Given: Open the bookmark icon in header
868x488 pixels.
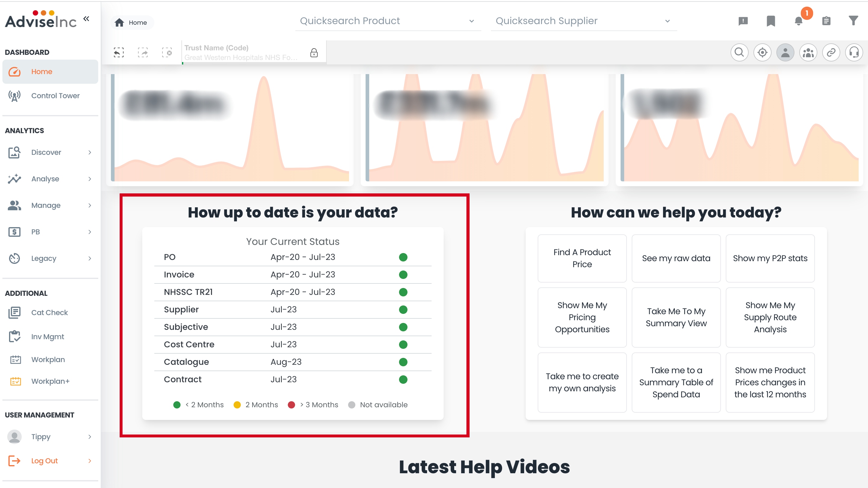Looking at the screenshot, I should pos(771,21).
